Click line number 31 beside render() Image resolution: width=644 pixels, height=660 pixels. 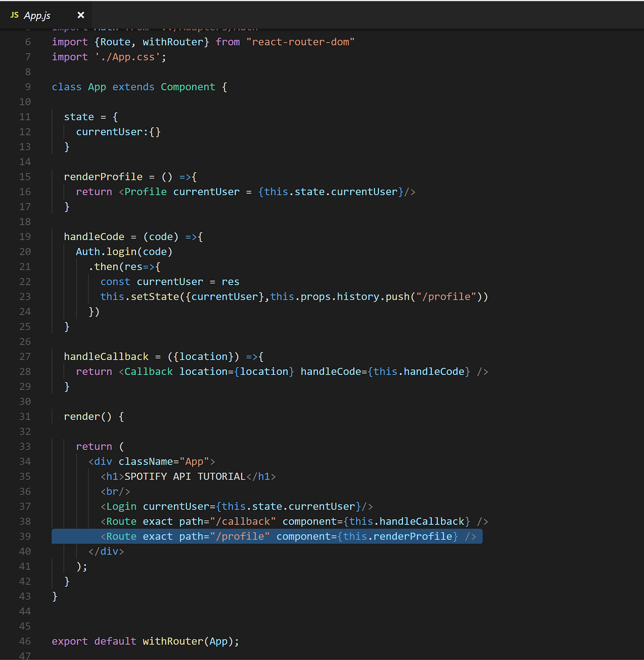(25, 416)
